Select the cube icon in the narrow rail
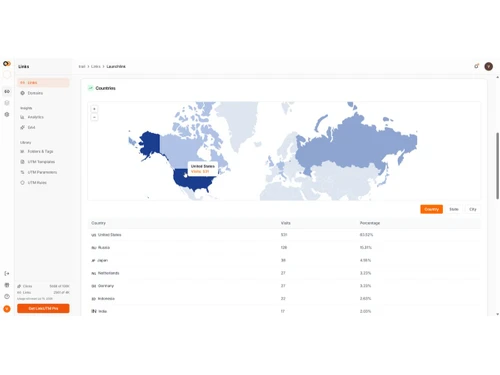This screenshot has height=375, width=500. [x=7, y=103]
